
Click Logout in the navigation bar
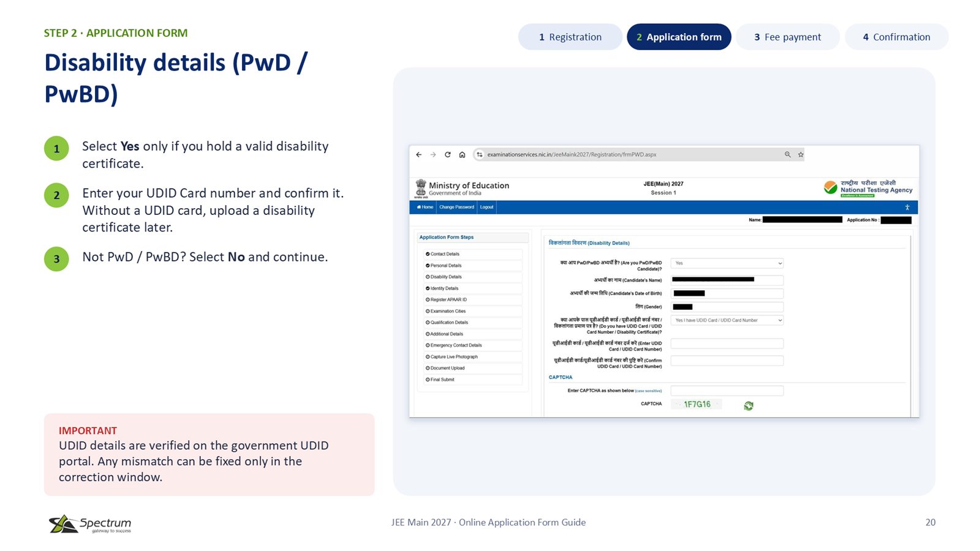[x=487, y=208]
